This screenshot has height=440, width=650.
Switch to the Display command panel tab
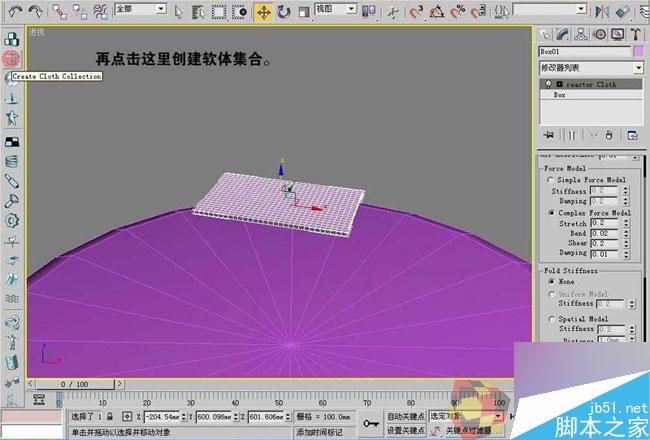tap(618, 34)
